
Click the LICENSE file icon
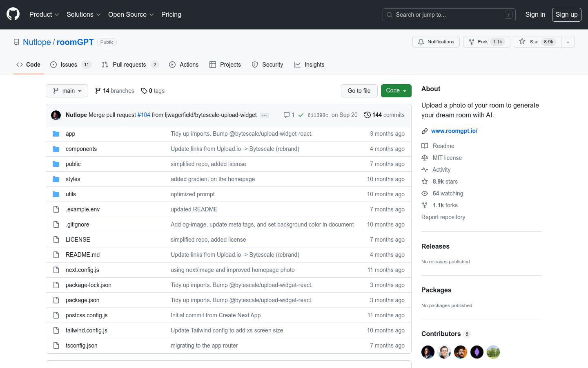56,240
